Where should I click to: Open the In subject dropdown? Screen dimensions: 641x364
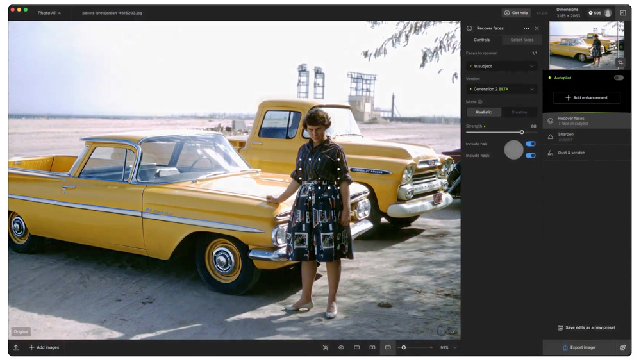click(x=501, y=66)
